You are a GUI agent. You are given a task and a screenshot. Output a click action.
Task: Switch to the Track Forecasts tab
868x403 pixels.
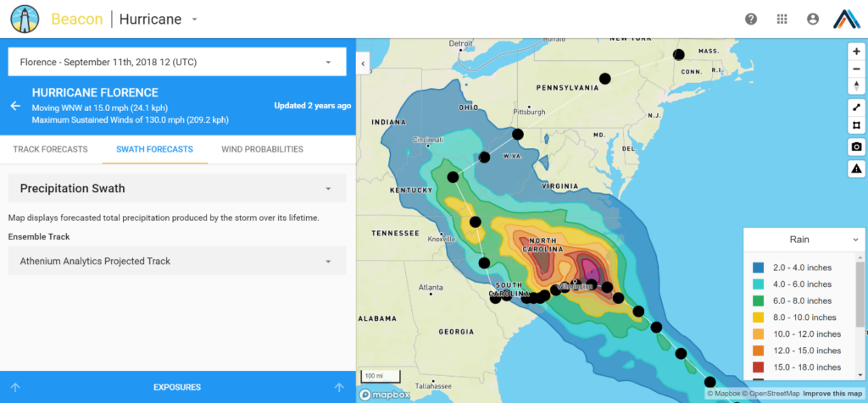coord(50,149)
